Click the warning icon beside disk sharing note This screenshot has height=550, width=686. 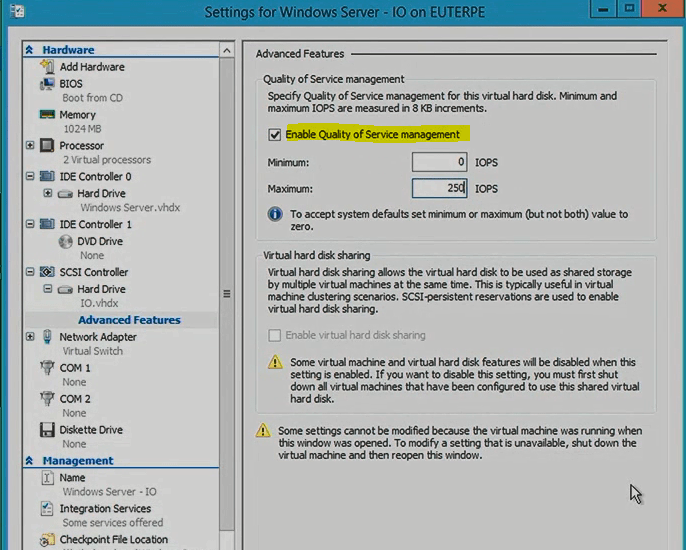(275, 362)
